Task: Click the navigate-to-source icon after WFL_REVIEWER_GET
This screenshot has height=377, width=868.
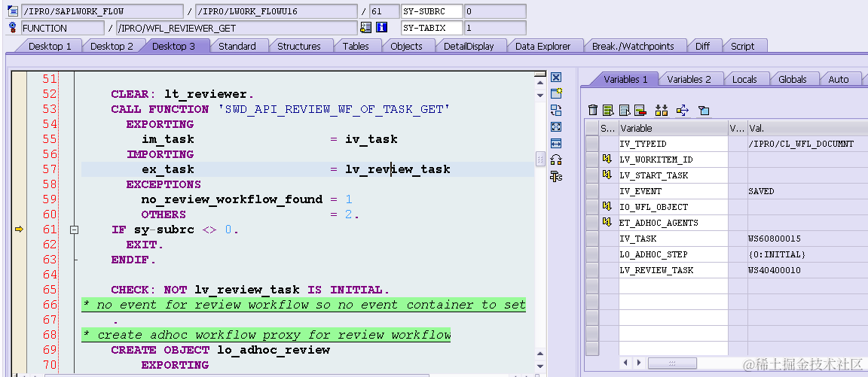Action: pos(366,27)
